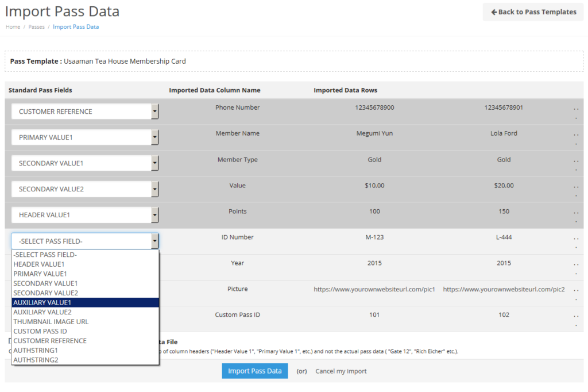The height and width of the screenshot is (392, 588).
Task: Click the Standard Pass Fields header
Action: click(x=40, y=90)
